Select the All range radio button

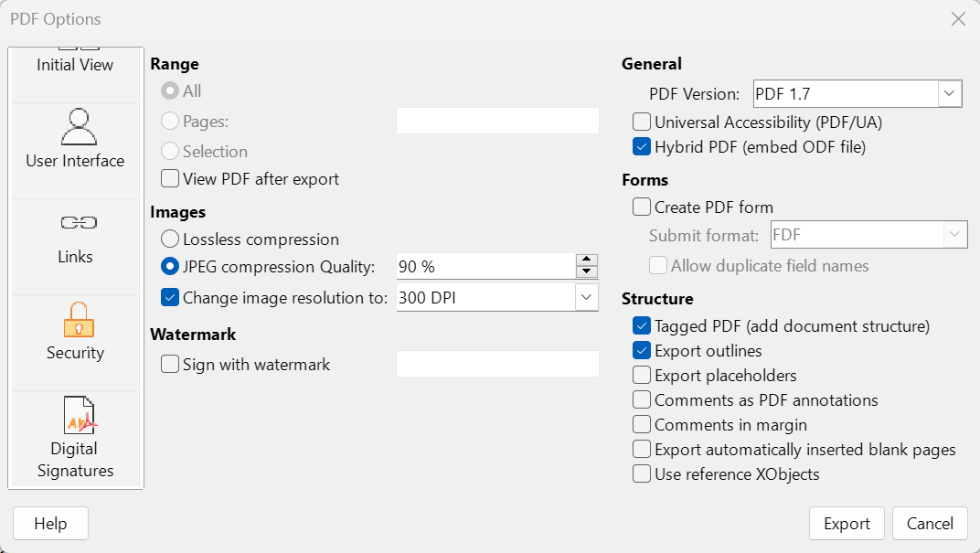[x=170, y=91]
